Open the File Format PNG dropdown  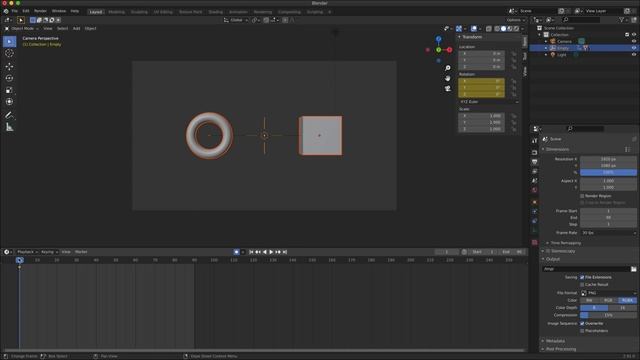pyautogui.click(x=608, y=293)
